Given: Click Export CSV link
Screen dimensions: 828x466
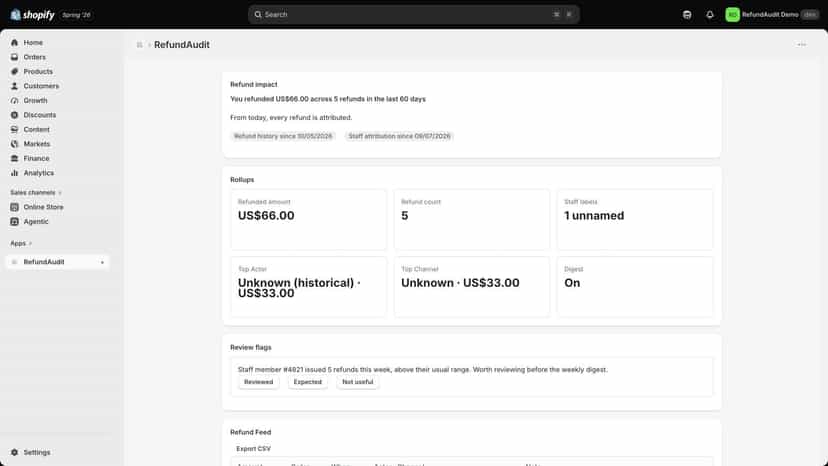Looking at the screenshot, I should (x=253, y=449).
